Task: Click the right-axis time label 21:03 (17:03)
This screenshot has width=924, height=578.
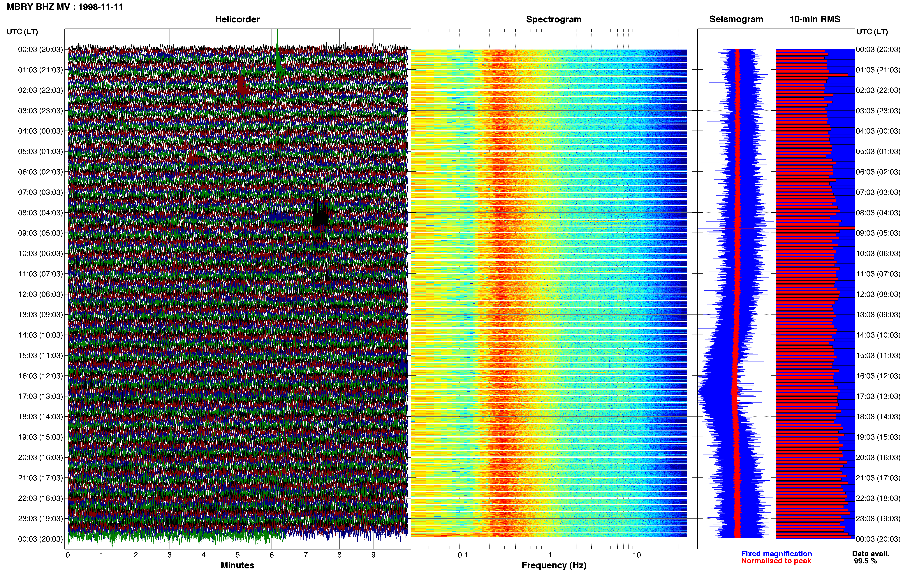Action: [x=878, y=478]
